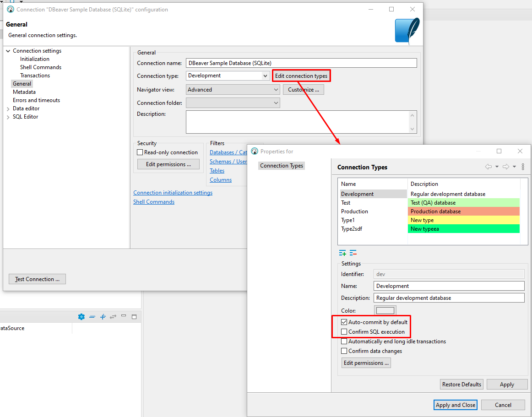The width and height of the screenshot is (532, 417).
Task: Enable Confirm data changes
Action: [344, 351]
